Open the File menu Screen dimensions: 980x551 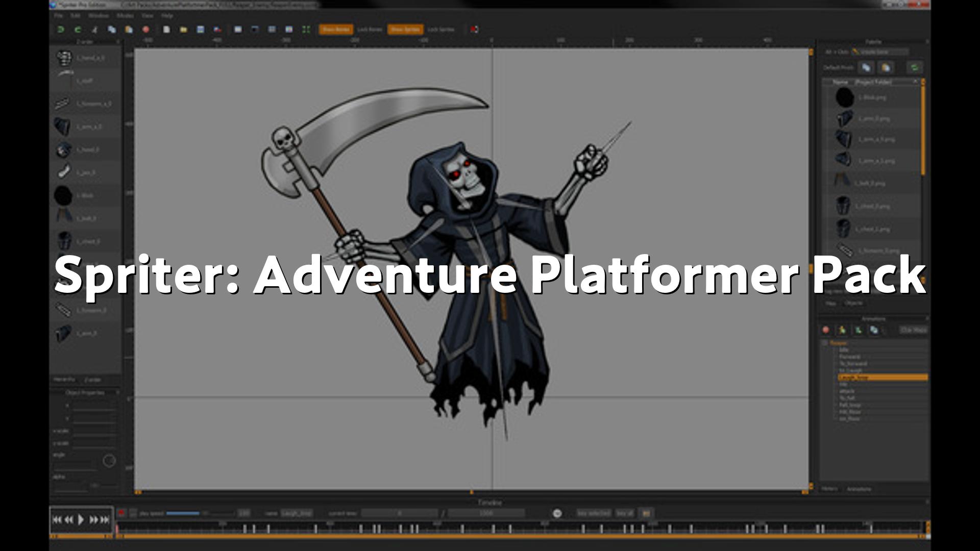tap(59, 16)
